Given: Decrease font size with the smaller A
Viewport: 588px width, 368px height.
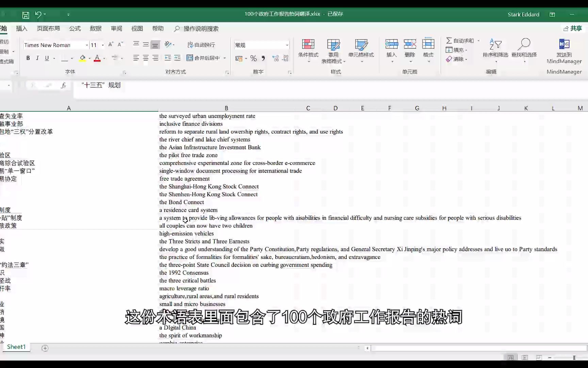Looking at the screenshot, I should [120, 45].
